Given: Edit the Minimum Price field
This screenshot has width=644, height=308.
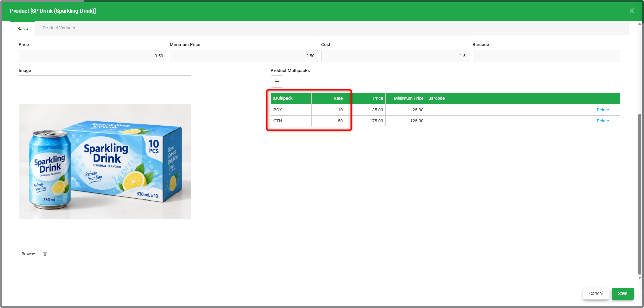Looking at the screenshot, I should pyautogui.click(x=244, y=56).
